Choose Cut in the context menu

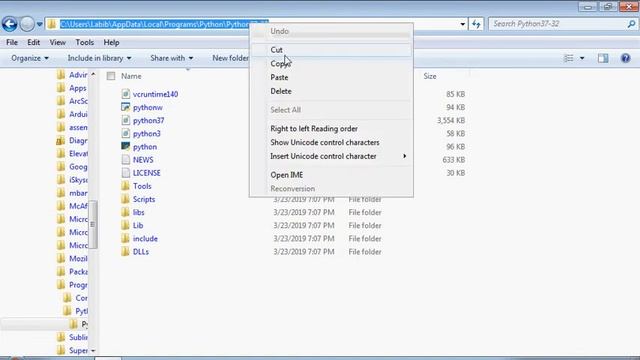click(x=331, y=50)
